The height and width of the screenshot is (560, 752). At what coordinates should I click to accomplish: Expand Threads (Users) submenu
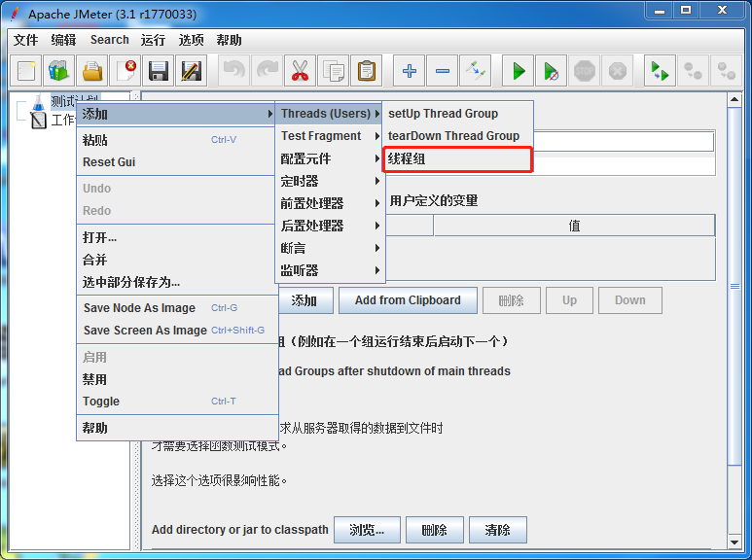(330, 114)
